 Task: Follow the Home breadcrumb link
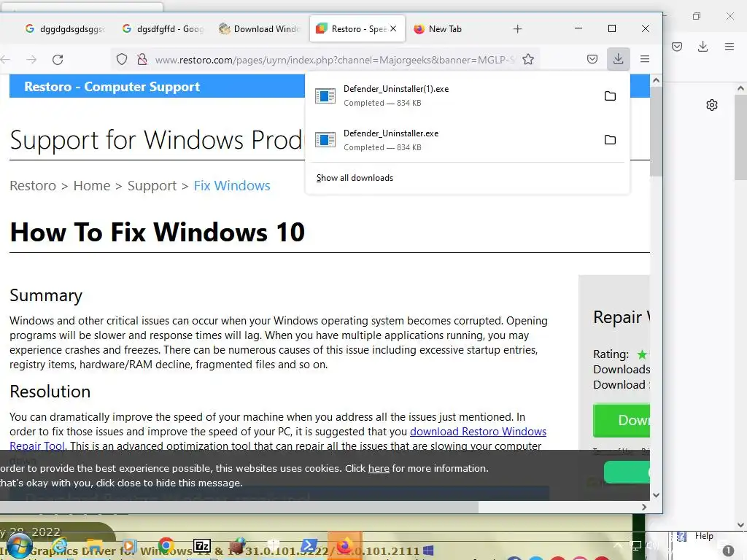click(91, 186)
